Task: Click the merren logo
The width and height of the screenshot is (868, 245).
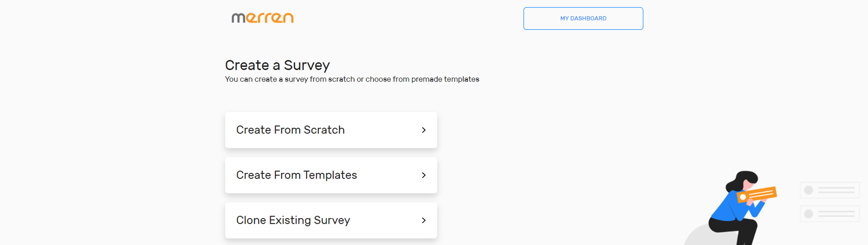Action: [263, 18]
